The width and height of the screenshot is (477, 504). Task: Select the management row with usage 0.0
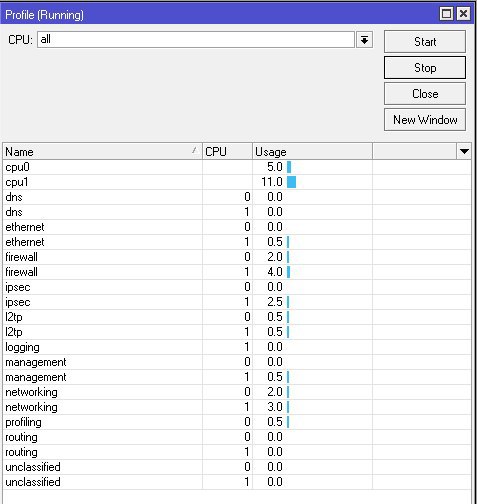237,362
